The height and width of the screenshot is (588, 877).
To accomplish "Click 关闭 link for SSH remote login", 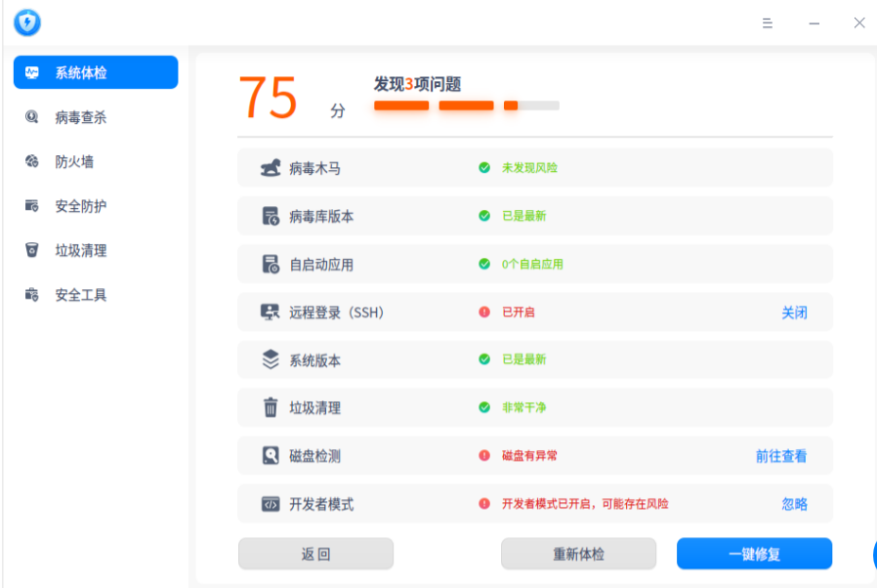I will tap(794, 313).
